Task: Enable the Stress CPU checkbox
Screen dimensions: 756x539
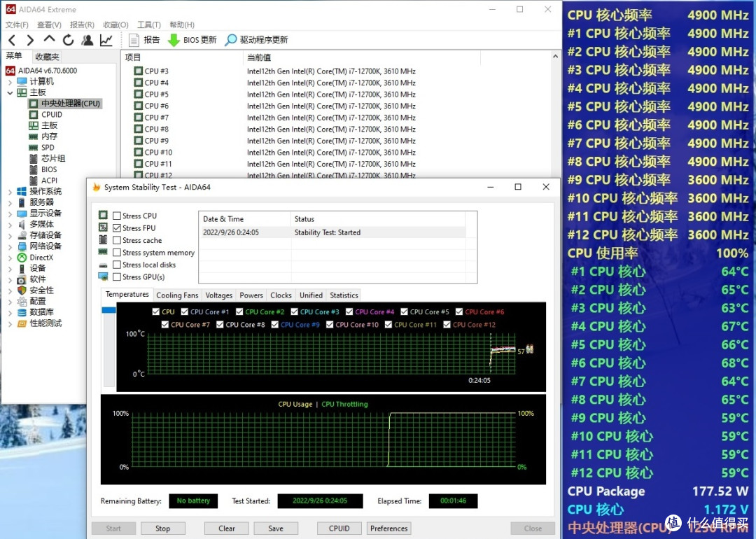Action: click(x=117, y=216)
